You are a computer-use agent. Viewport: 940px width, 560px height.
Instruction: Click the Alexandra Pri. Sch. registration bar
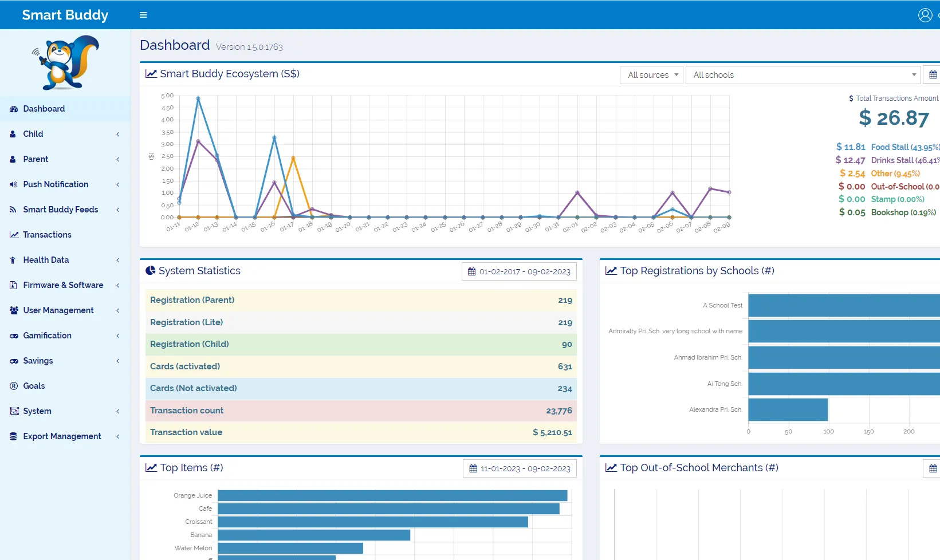click(788, 410)
